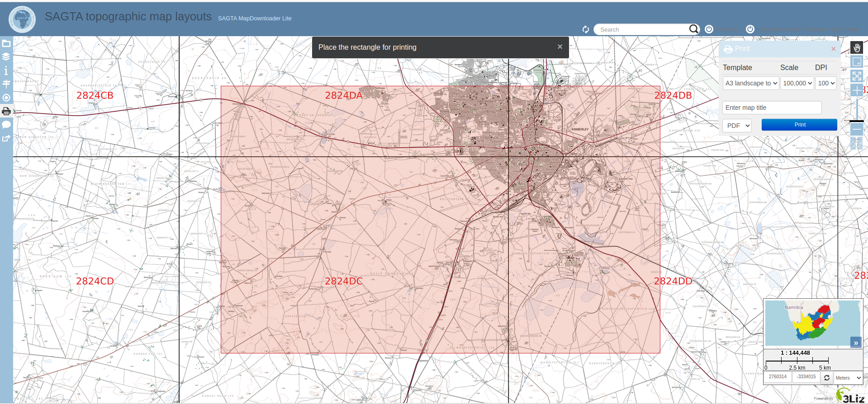Select the Pan hand tool

(857, 48)
